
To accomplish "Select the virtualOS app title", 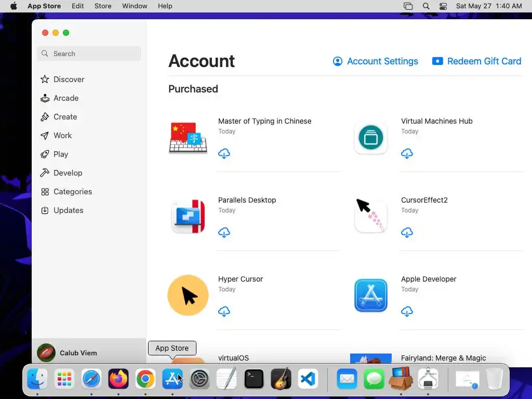I will click(233, 358).
